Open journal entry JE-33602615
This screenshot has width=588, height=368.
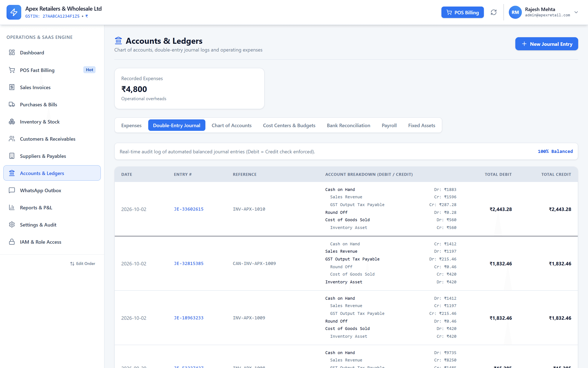click(x=189, y=209)
